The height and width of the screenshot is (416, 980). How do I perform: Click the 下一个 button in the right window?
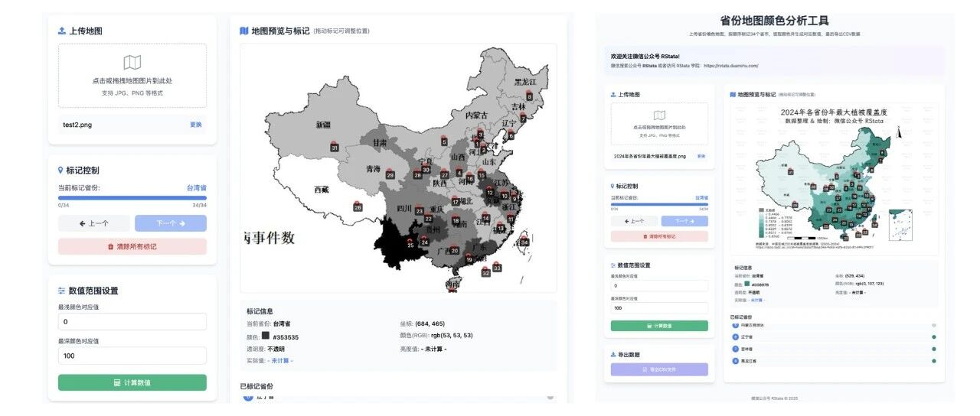pos(684,221)
